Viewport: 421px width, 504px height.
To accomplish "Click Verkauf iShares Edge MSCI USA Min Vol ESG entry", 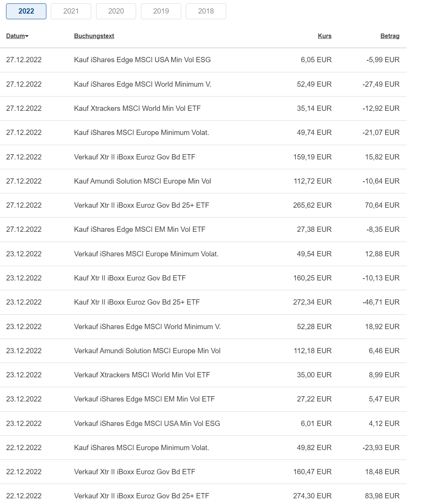I will click(147, 424).
